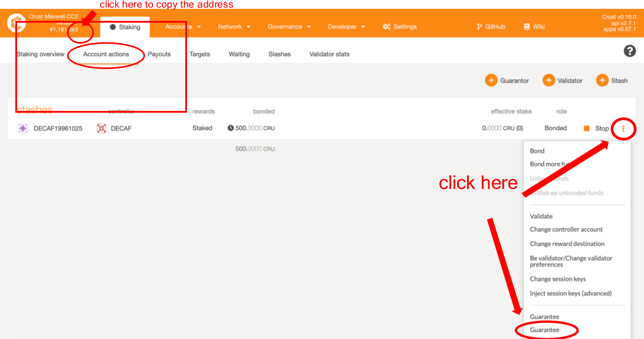Switch to the Payouts tab

(x=159, y=54)
